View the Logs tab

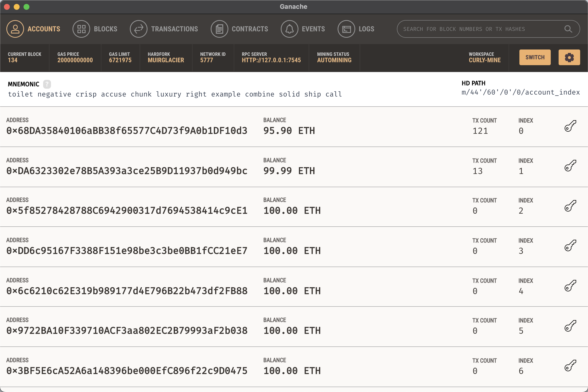tap(356, 29)
